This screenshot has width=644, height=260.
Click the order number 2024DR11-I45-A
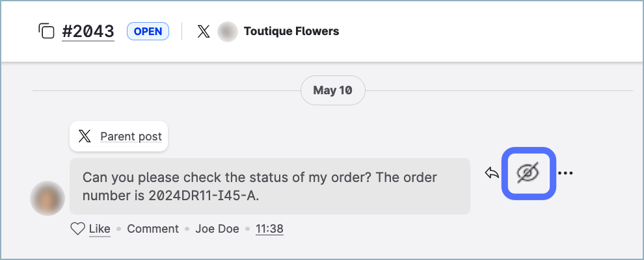[x=204, y=194]
